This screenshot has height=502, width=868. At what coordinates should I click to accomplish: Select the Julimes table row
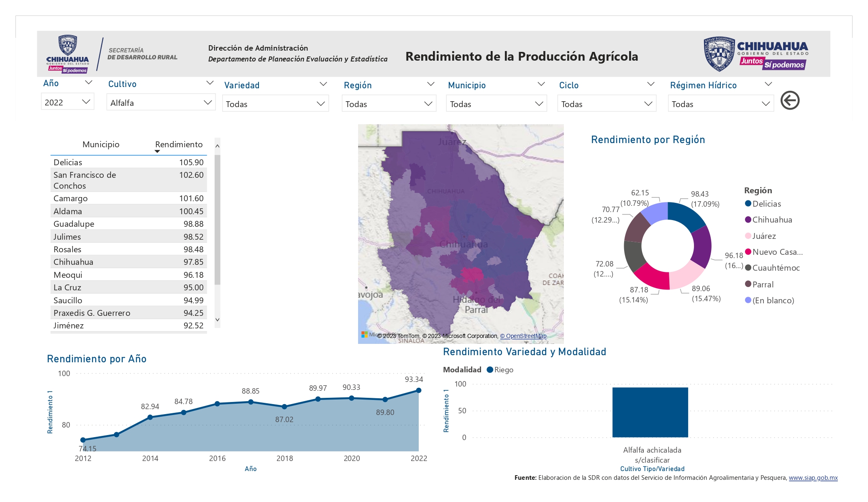point(128,237)
